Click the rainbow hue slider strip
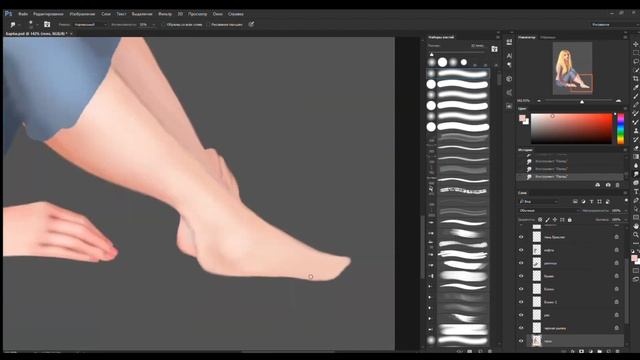 point(620,129)
